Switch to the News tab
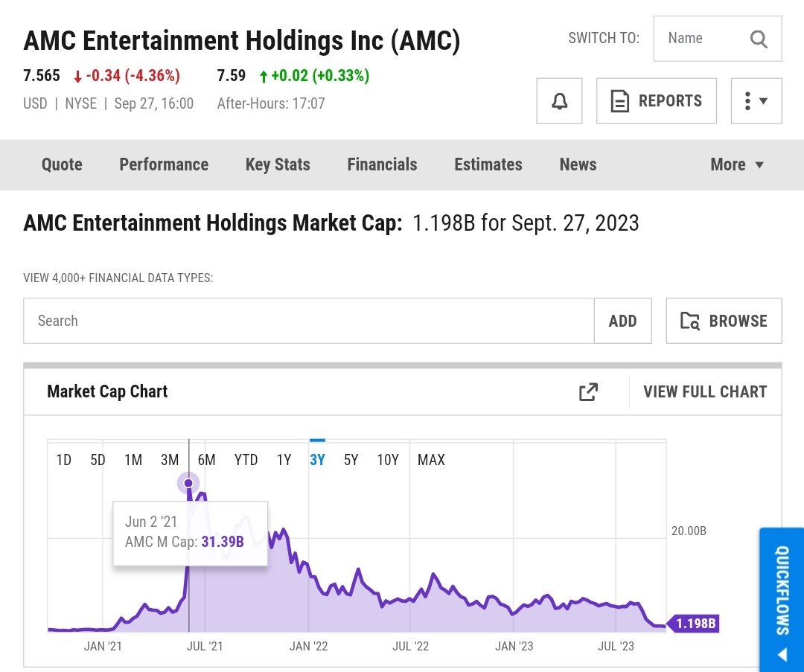The width and height of the screenshot is (804, 672). 578,164
